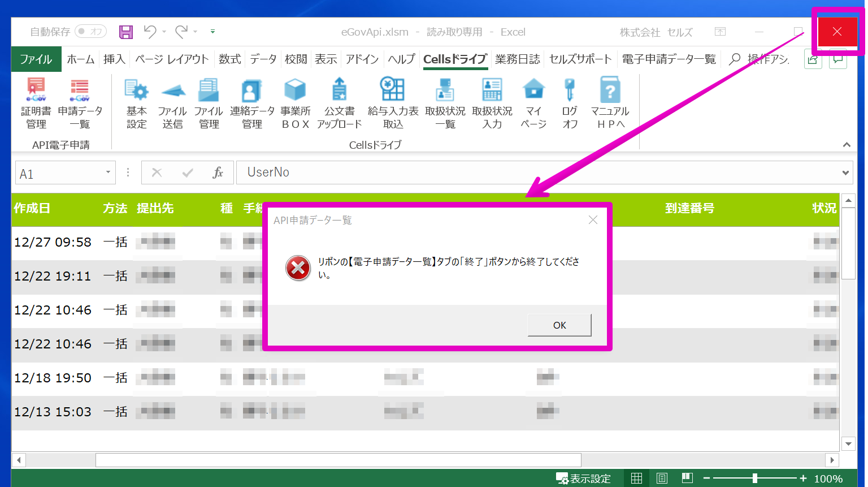Switch to Normal view in status bar

click(x=636, y=479)
